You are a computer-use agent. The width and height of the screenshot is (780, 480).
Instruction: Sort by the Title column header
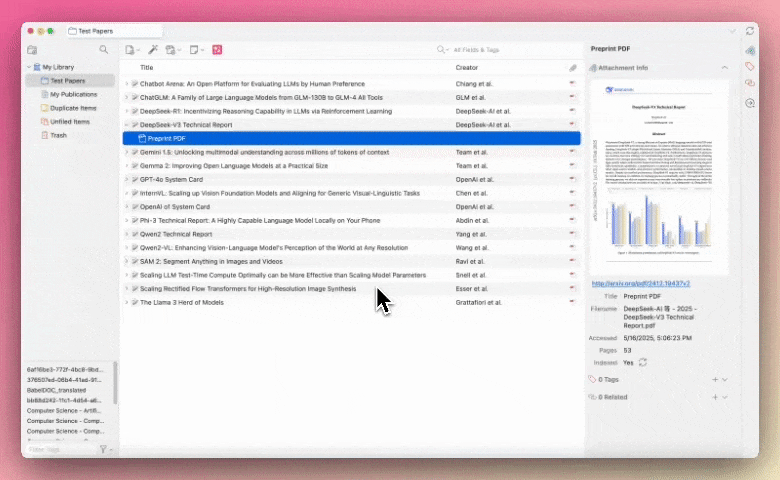(x=146, y=68)
